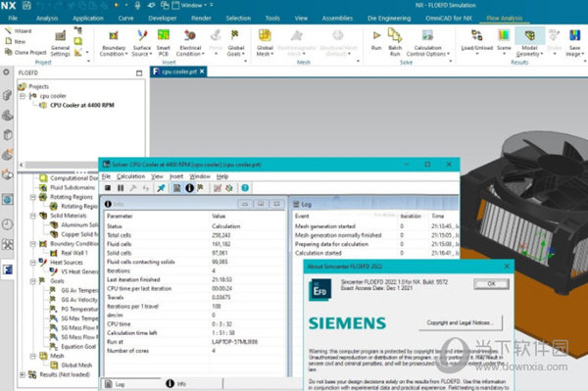
Task: Expand the Results (Not loaded) node
Action: click(x=23, y=374)
